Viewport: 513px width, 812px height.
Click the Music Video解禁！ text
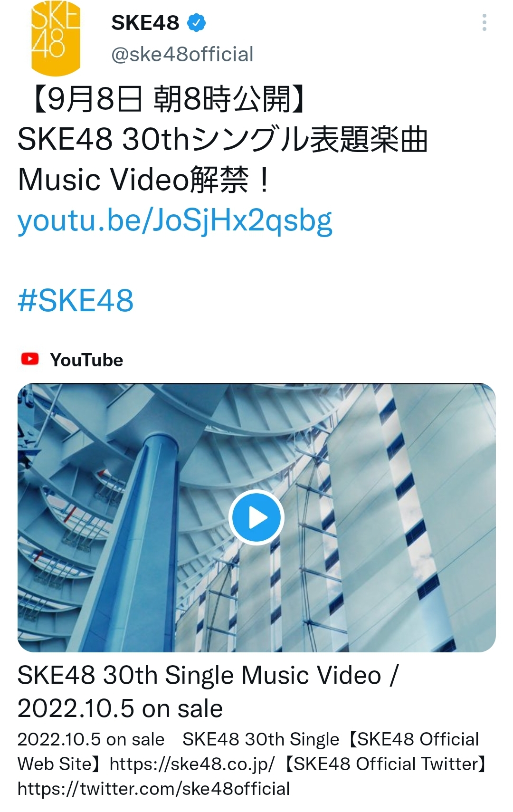pos(144,180)
